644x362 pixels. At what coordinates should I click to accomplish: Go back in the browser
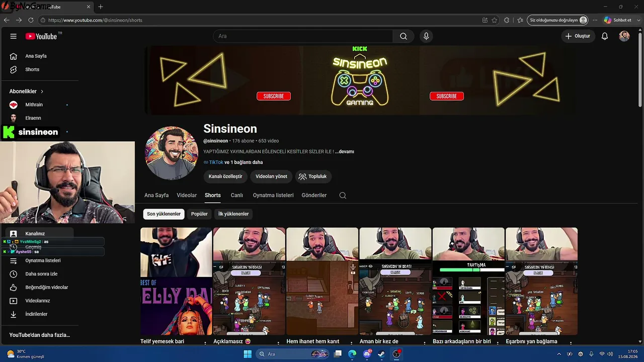click(x=7, y=20)
